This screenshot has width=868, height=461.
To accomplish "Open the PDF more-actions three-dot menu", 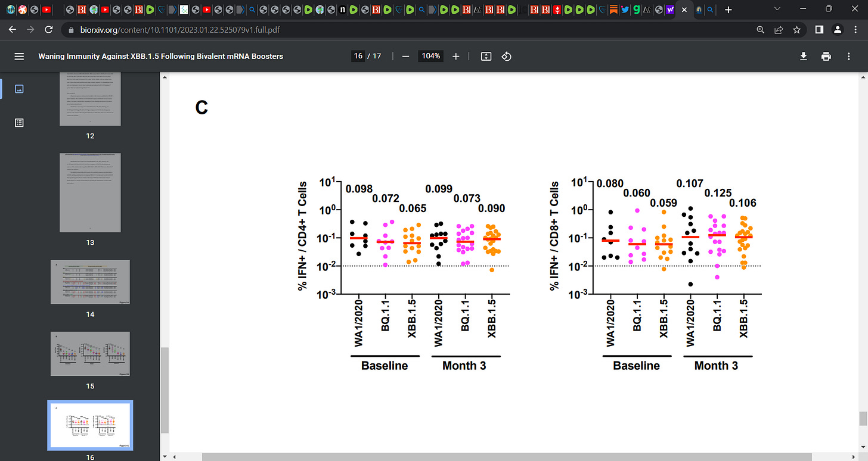I will 848,56.
